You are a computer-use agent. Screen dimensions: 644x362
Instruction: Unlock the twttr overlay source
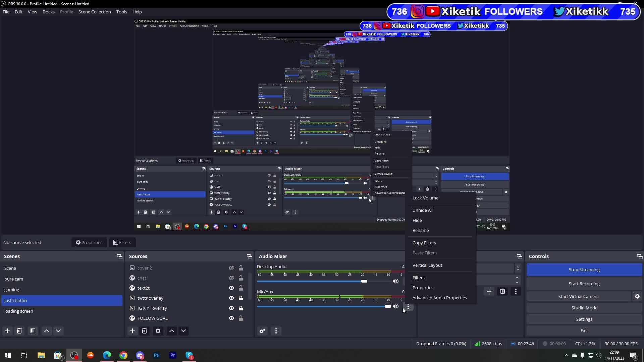(241, 298)
